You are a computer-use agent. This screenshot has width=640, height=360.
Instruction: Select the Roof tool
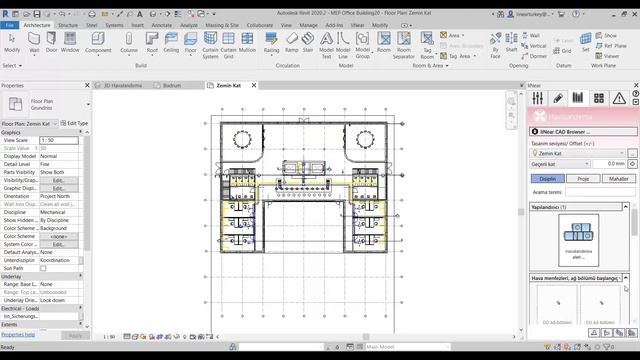[x=152, y=42]
